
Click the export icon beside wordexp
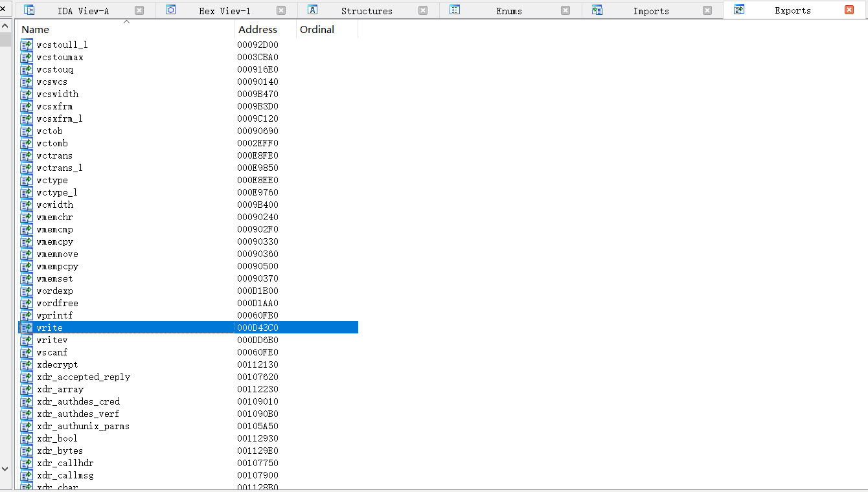click(27, 291)
